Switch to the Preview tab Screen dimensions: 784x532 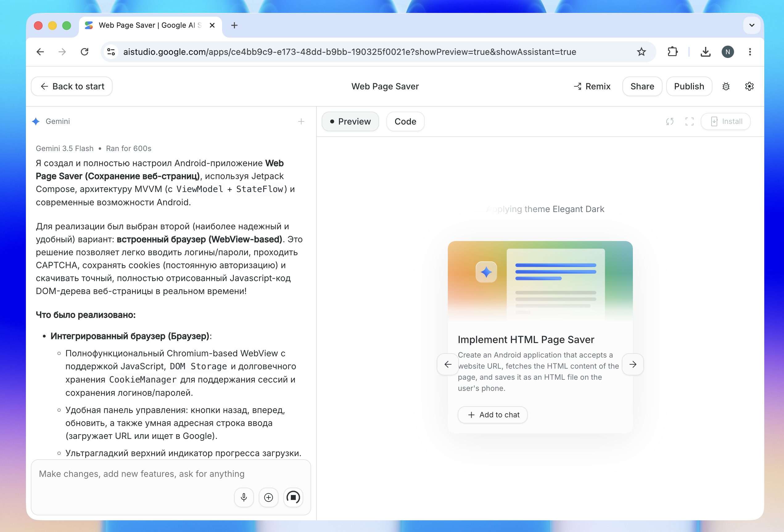[x=350, y=121]
